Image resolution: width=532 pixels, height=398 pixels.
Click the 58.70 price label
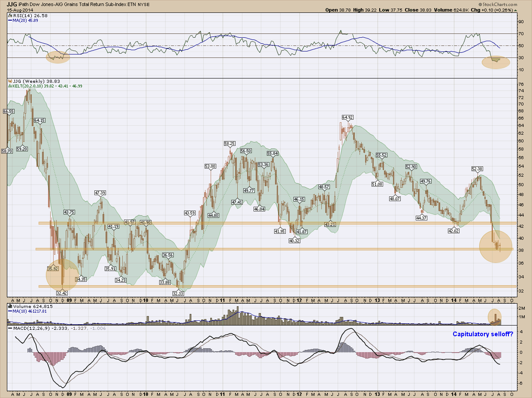pyautogui.click(x=6, y=151)
